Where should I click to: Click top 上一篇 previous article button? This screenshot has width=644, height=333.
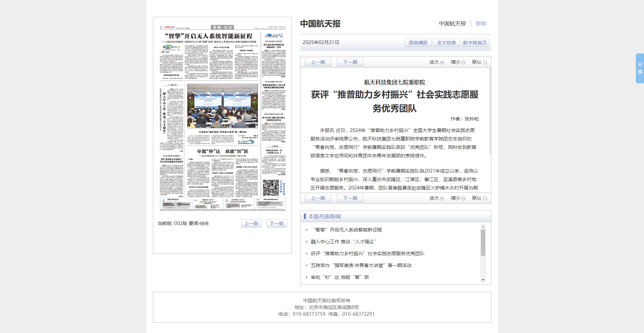click(x=318, y=62)
